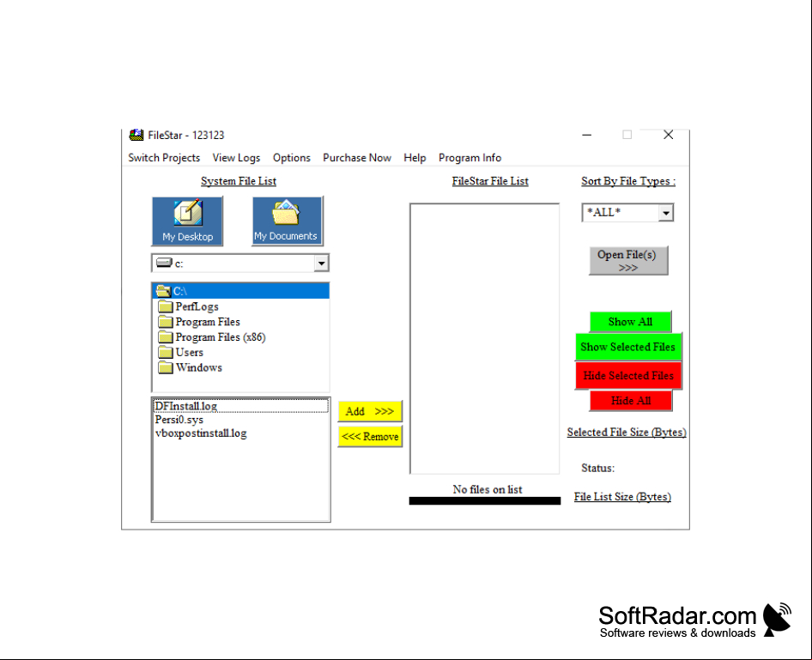Screen dimensions: 812x660
Task: Click the yellow Add >>> button
Action: (370, 411)
